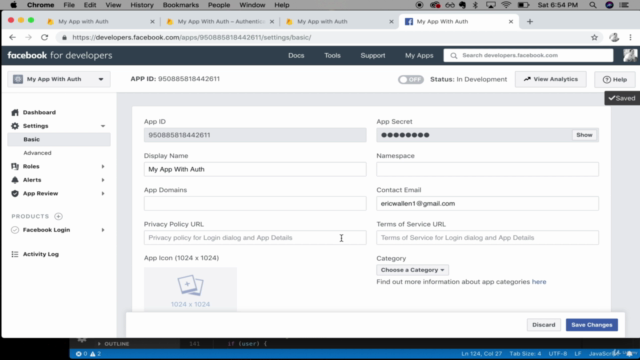Open My Apps in the Facebook header

[419, 56]
